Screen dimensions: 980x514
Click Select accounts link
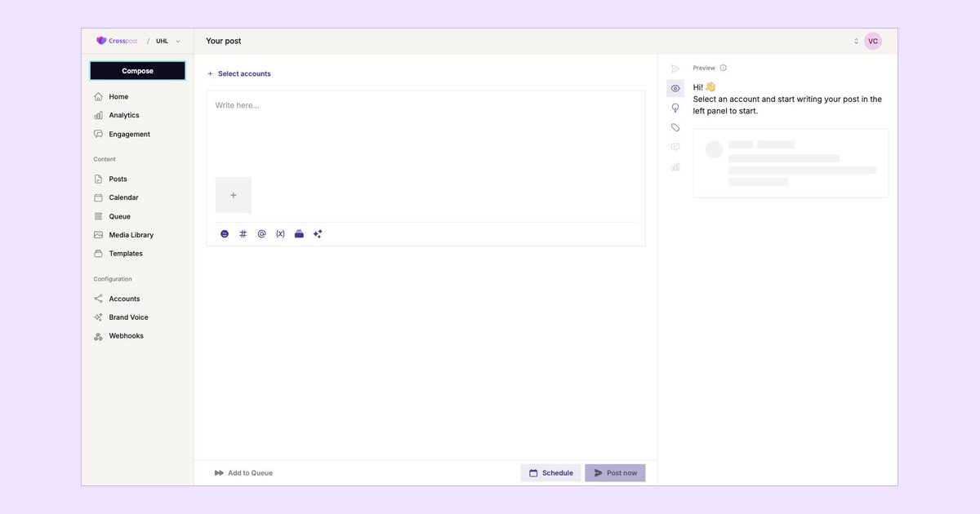(244, 73)
